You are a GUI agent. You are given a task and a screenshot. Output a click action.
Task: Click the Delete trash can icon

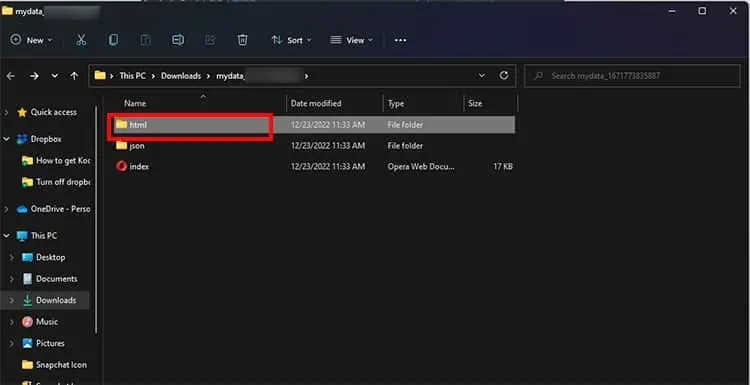[243, 40]
